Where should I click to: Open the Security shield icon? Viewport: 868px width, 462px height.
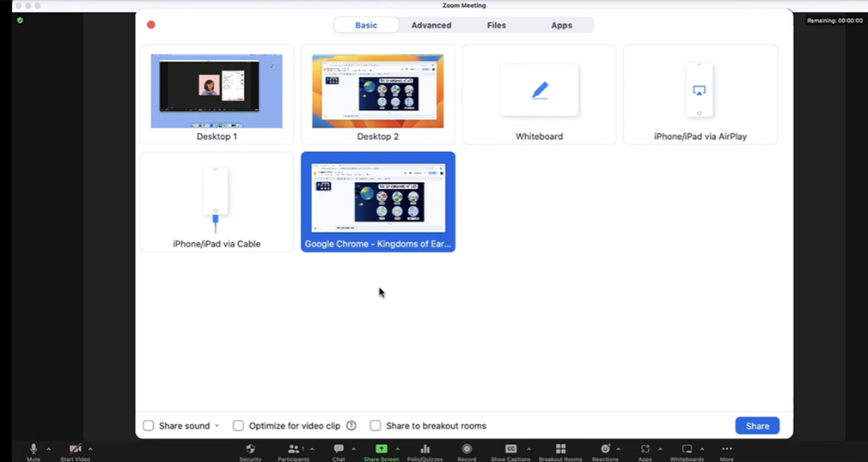tap(250, 449)
